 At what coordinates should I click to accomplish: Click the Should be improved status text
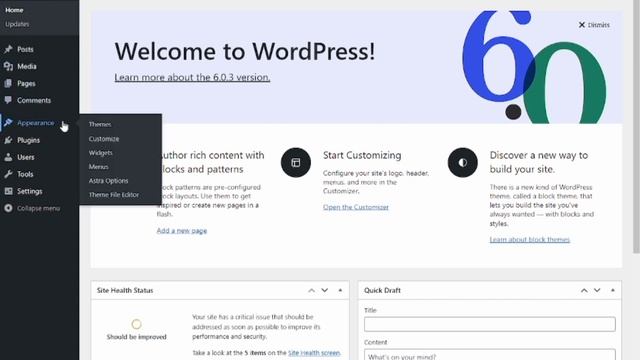137,337
